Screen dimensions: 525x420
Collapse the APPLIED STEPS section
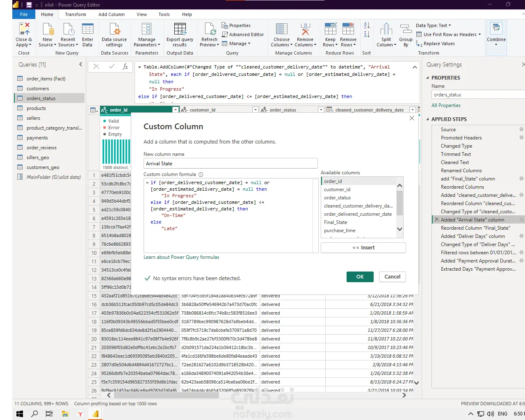pos(427,119)
